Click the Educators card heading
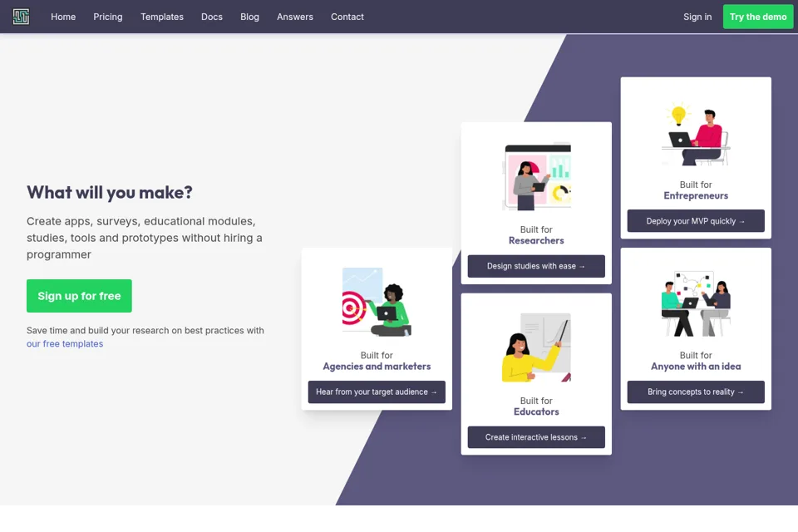 [x=536, y=411]
